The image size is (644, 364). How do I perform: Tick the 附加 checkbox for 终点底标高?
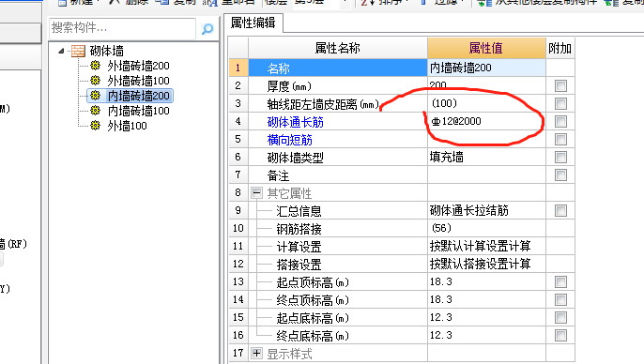click(x=560, y=335)
